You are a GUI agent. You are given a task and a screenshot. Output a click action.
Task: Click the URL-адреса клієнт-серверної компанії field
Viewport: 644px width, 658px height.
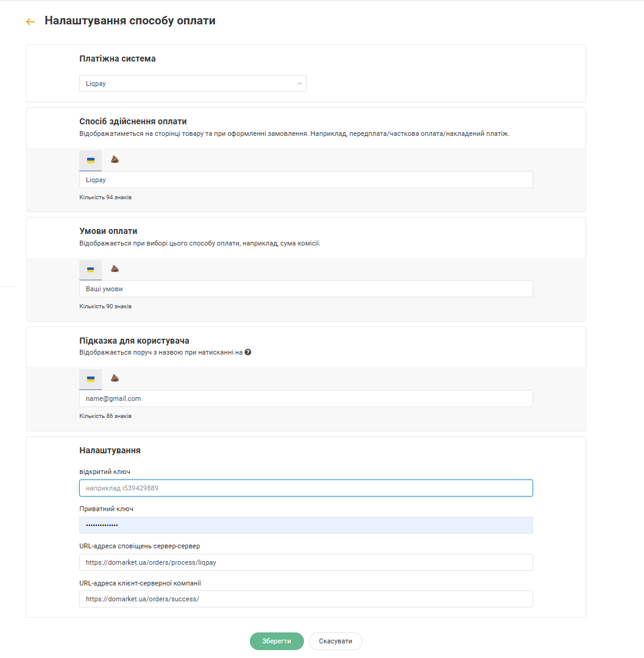click(306, 599)
